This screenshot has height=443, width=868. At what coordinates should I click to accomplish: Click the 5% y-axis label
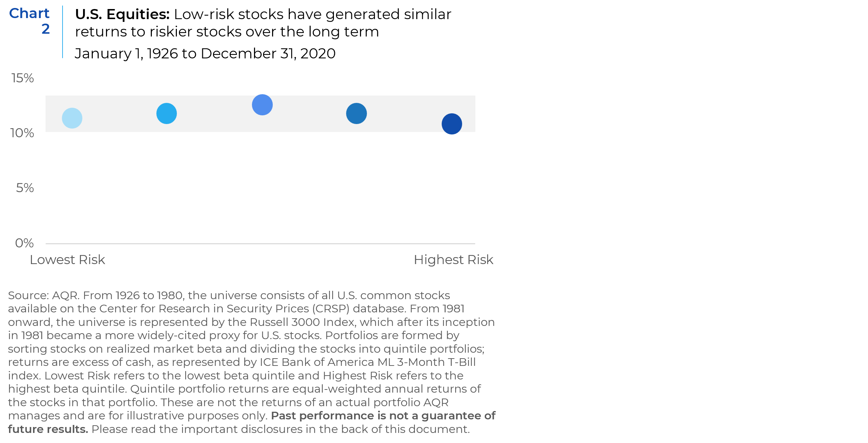point(25,188)
